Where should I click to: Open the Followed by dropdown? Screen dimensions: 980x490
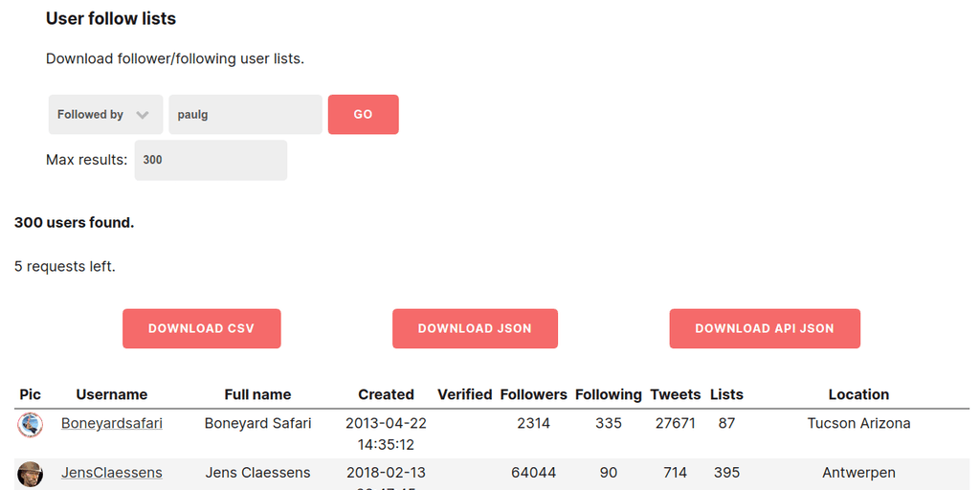pos(105,115)
